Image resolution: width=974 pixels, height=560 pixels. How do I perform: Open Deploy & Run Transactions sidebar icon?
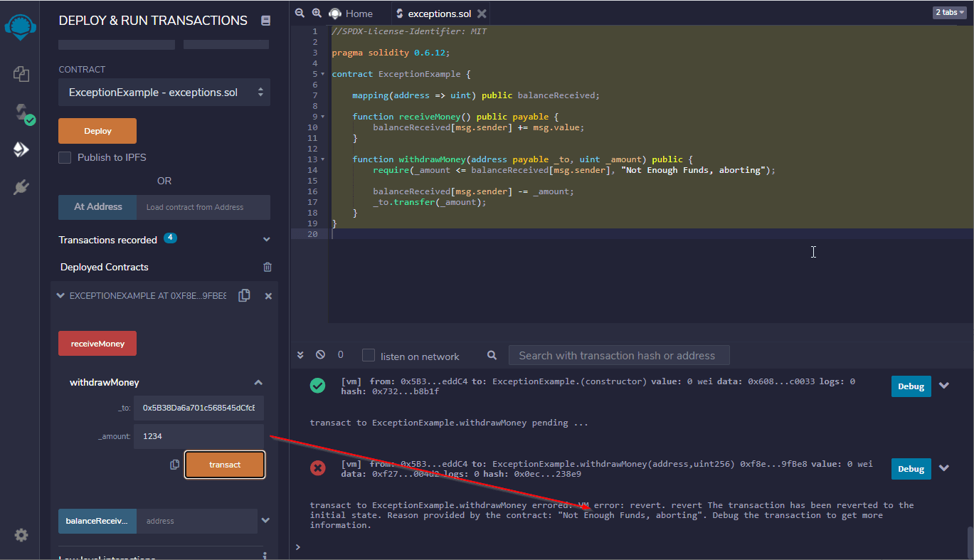tap(21, 149)
